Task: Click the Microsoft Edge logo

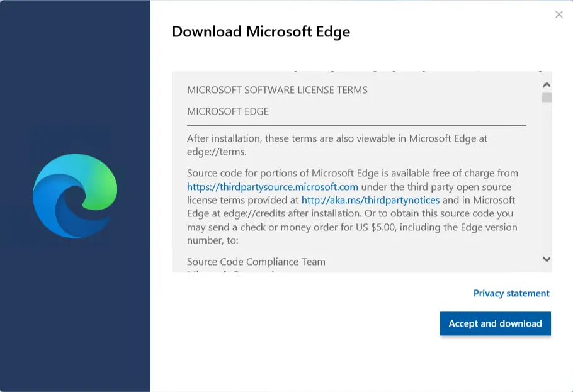Action: pos(74,195)
